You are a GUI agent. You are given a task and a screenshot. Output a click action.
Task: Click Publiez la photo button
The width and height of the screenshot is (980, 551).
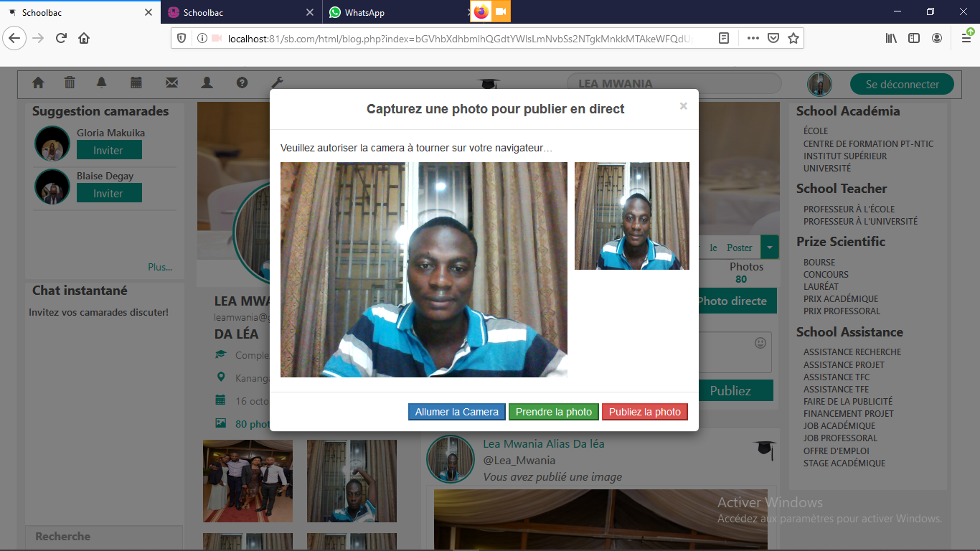tap(644, 412)
